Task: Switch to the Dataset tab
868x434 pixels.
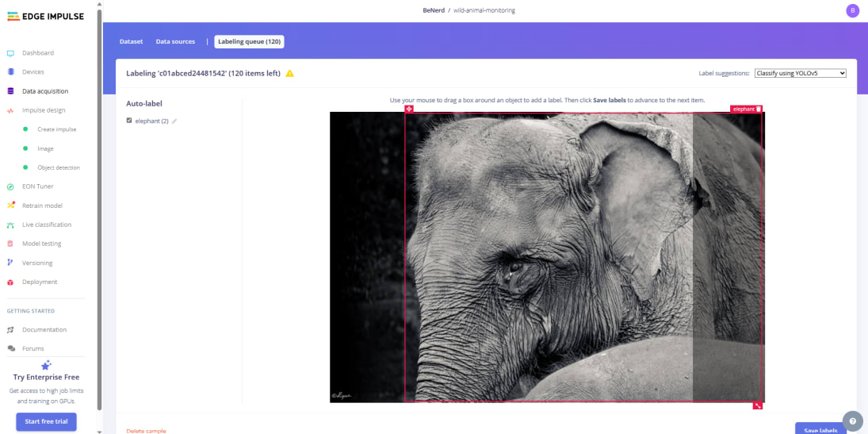Action: tap(132, 41)
